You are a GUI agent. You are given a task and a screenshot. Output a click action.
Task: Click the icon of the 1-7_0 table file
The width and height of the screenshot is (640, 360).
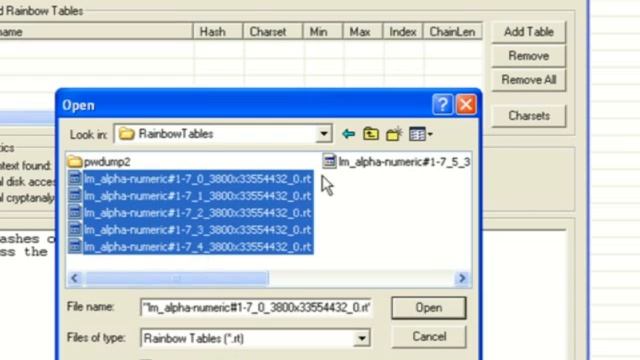(x=75, y=178)
